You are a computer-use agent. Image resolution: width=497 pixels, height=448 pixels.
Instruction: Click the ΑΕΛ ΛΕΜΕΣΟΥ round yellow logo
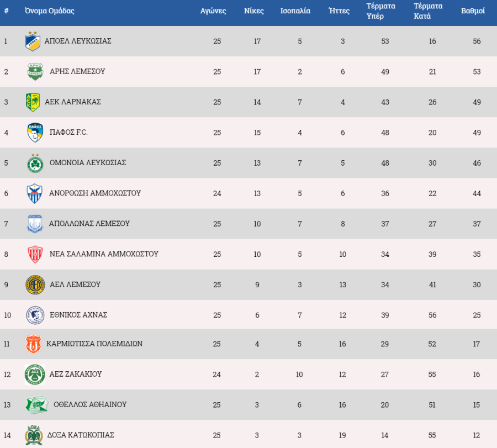pyautogui.click(x=35, y=284)
